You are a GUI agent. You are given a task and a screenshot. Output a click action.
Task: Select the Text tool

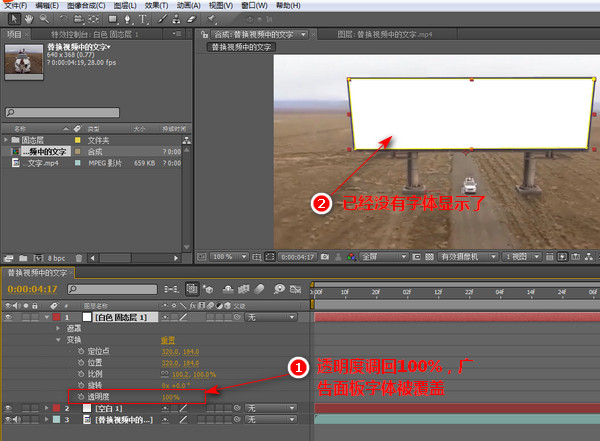[x=143, y=19]
